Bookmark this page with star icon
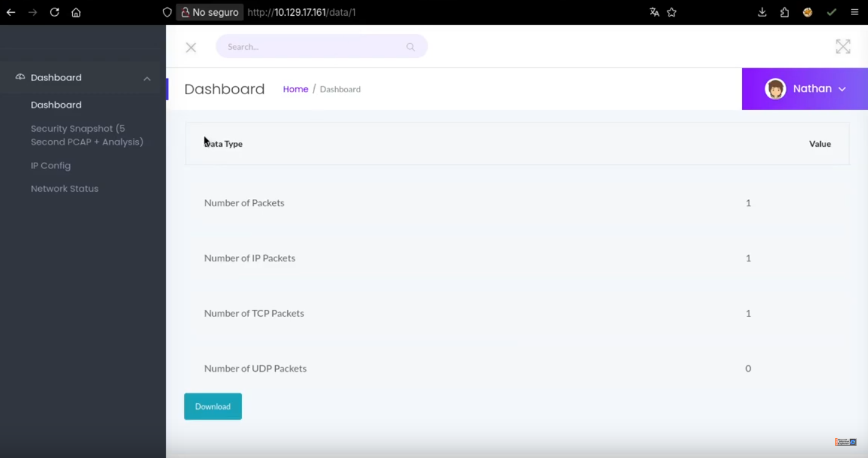This screenshot has width=868, height=458. (x=672, y=12)
